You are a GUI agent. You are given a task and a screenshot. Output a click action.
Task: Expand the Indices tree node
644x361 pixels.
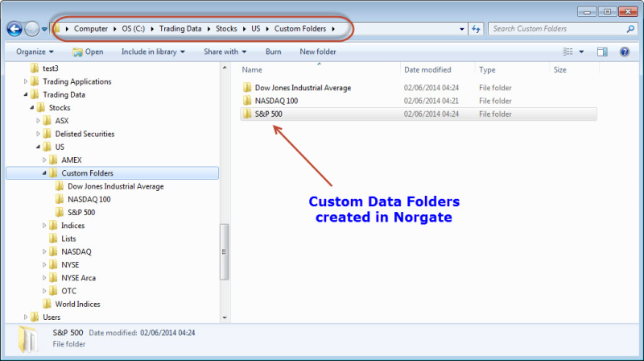(44, 226)
